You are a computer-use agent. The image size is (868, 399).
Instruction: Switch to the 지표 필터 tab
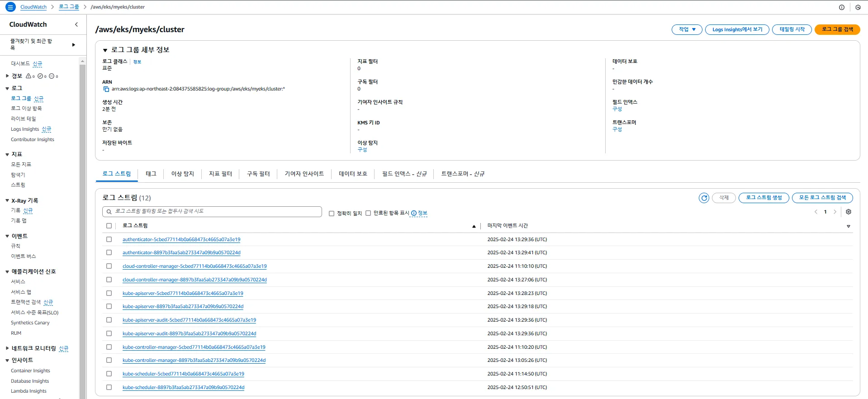coord(220,174)
